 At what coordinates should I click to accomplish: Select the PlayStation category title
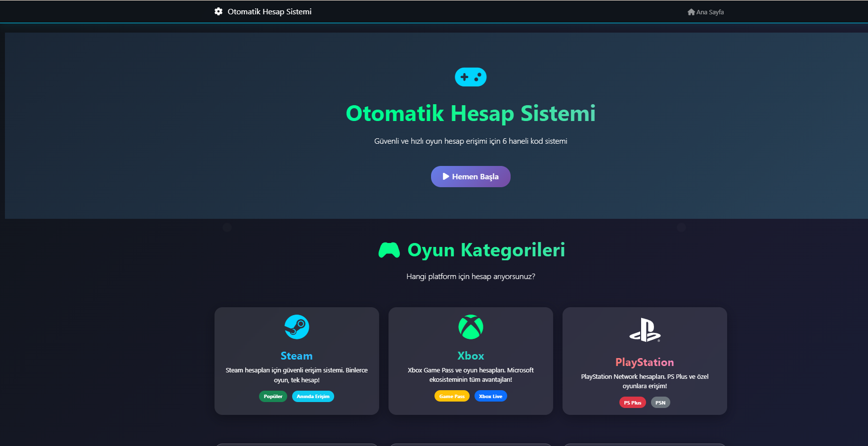click(x=645, y=362)
